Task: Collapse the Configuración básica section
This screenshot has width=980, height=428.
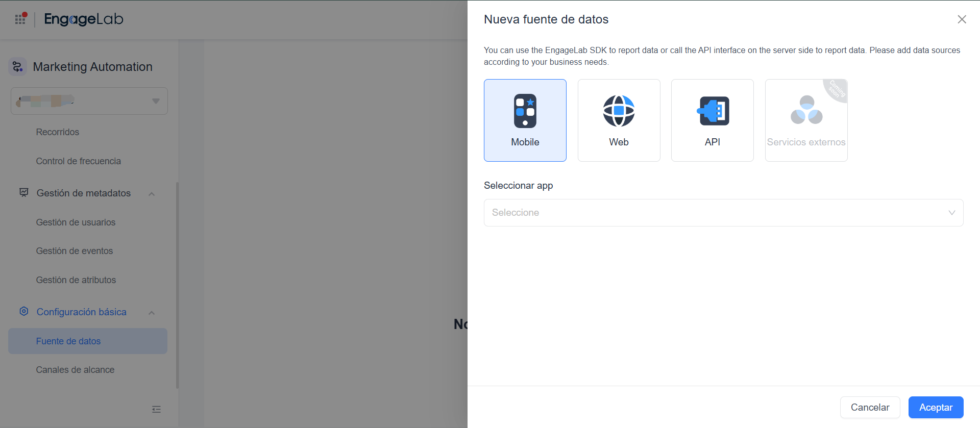Action: [152, 313]
